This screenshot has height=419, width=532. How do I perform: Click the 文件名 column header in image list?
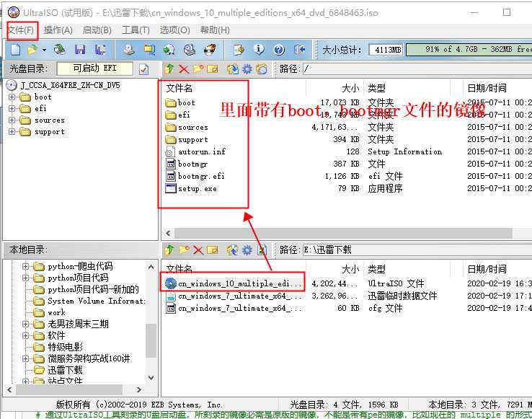point(179,88)
